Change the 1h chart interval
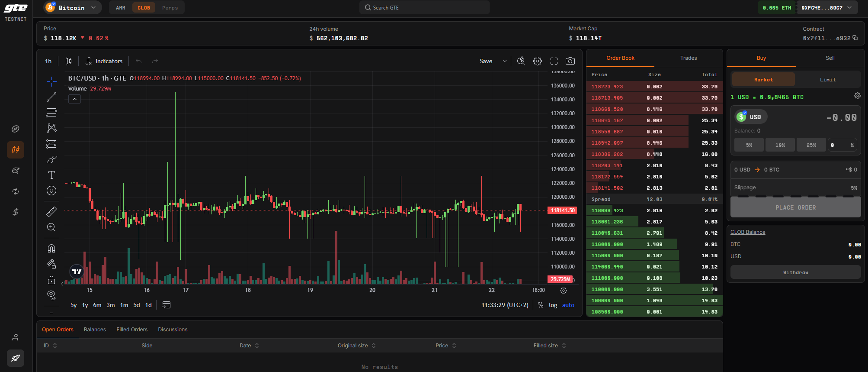Viewport: 868px width, 372px height. 48,61
